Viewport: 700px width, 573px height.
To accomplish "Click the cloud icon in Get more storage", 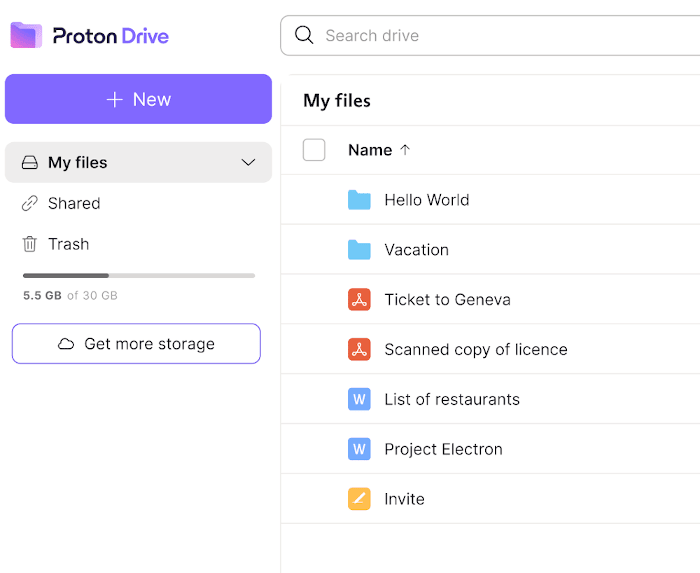I will pos(66,344).
